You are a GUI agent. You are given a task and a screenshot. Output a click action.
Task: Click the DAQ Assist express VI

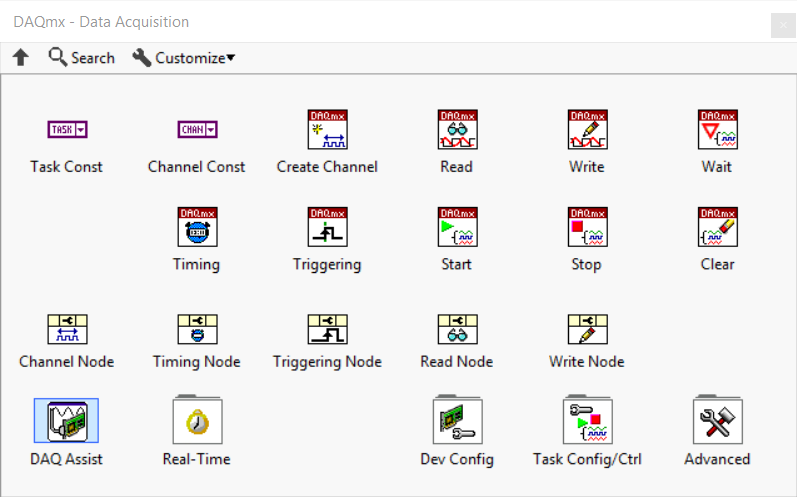tap(67, 421)
